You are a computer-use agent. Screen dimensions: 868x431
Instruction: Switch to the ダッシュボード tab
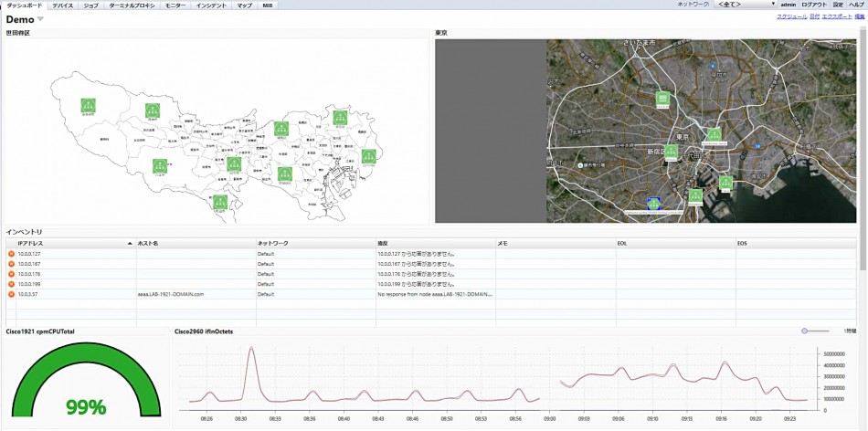pyautogui.click(x=24, y=5)
